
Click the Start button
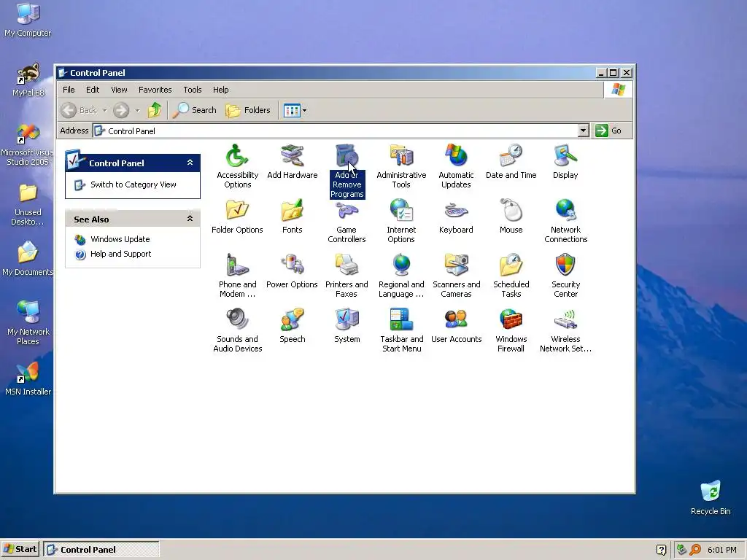click(20, 549)
